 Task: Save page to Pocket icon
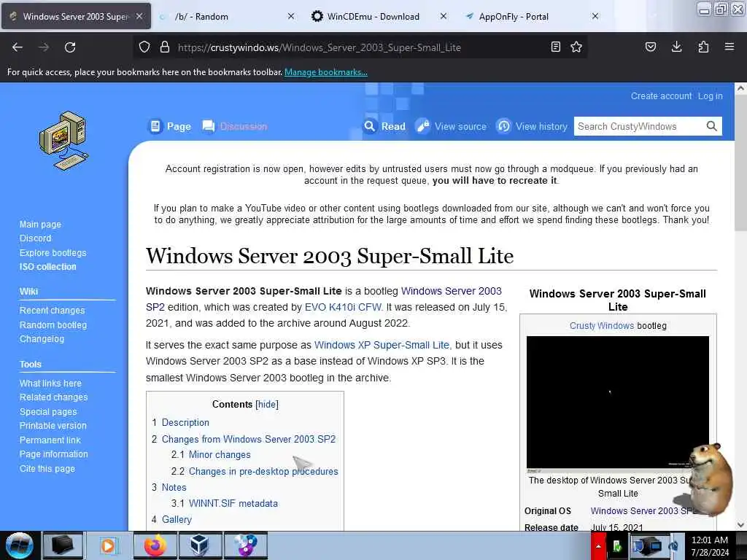[x=650, y=47]
